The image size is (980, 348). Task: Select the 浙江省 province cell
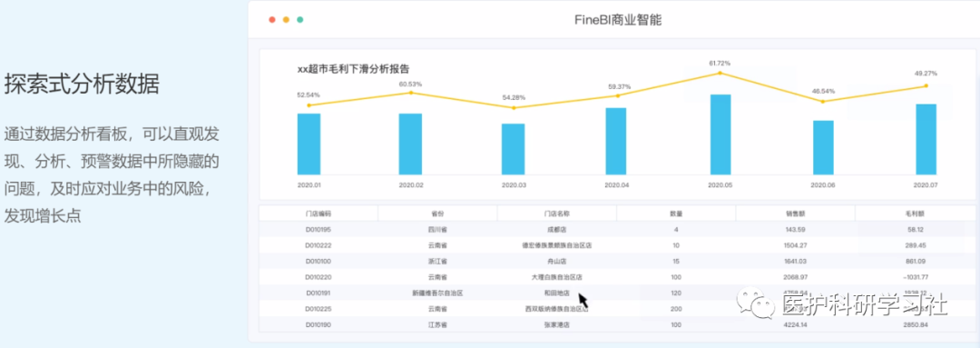point(437,261)
